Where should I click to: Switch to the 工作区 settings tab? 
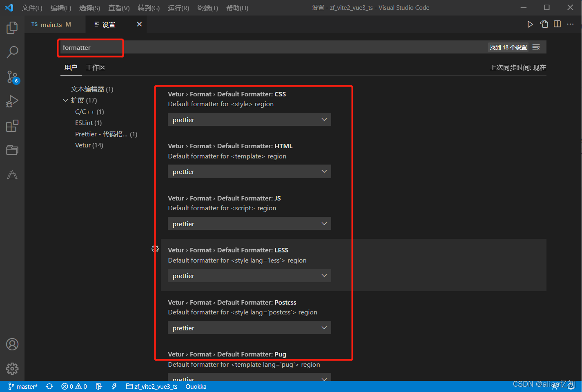click(95, 67)
